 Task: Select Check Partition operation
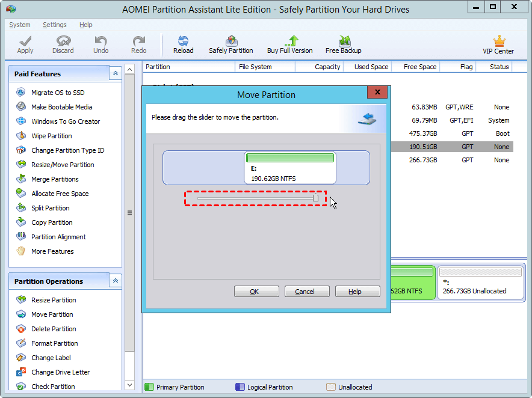pos(53,387)
